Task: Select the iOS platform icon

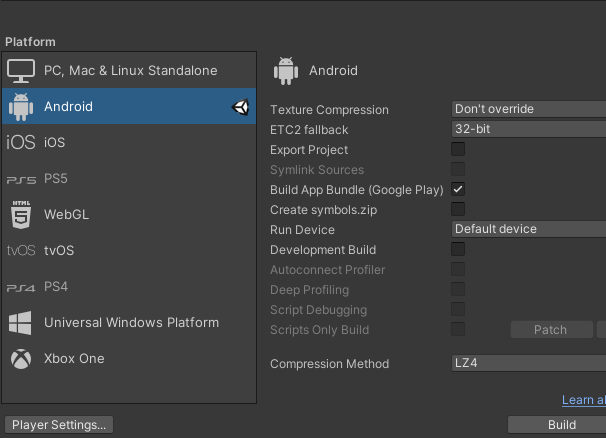Action: click(x=21, y=142)
